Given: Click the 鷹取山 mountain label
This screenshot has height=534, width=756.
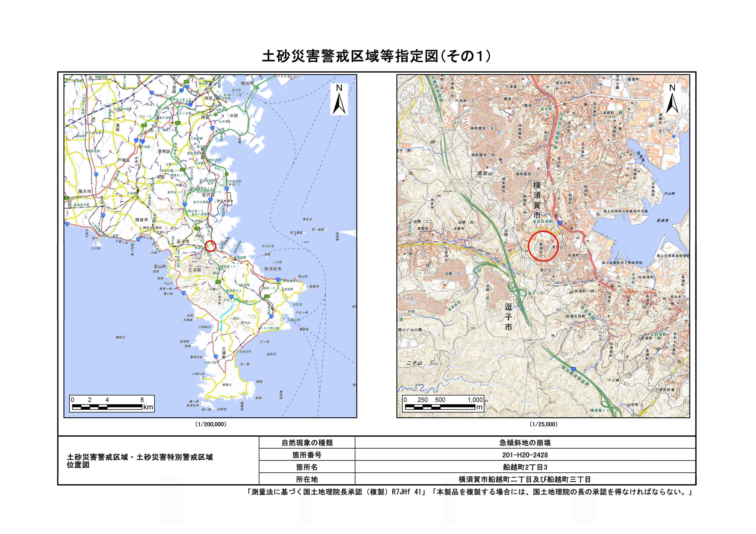Looking at the screenshot, I should tap(485, 173).
